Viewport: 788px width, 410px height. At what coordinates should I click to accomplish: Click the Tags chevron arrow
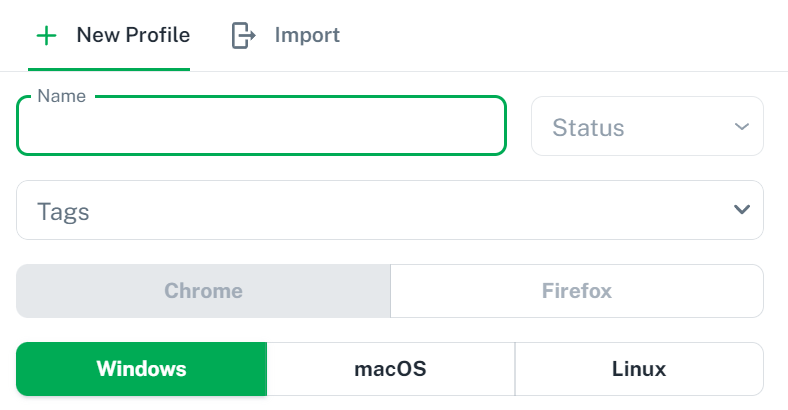[x=742, y=210]
